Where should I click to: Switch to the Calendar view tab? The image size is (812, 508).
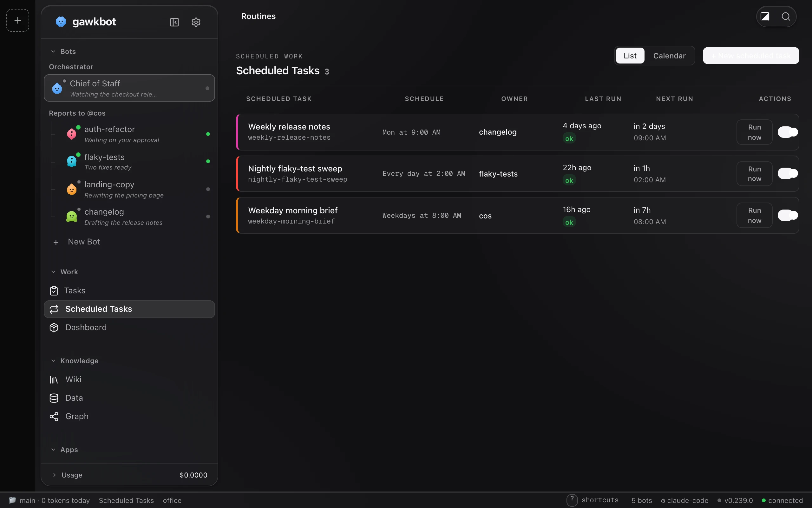click(669, 56)
